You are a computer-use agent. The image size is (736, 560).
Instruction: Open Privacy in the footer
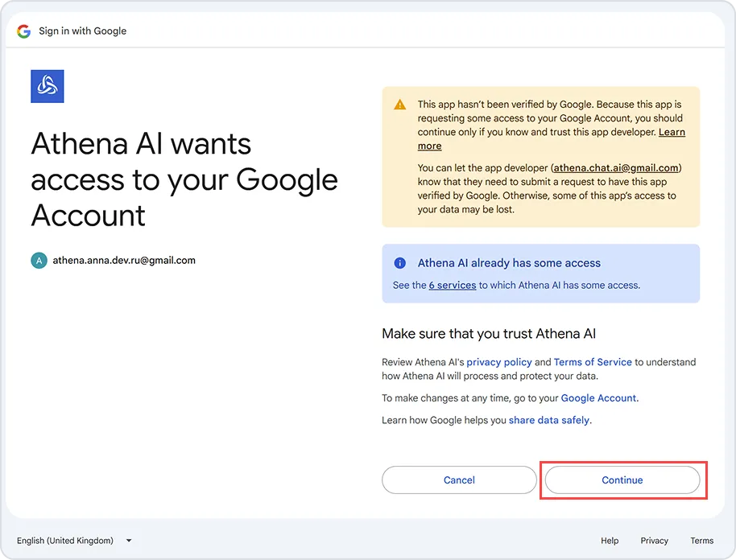pyautogui.click(x=654, y=541)
